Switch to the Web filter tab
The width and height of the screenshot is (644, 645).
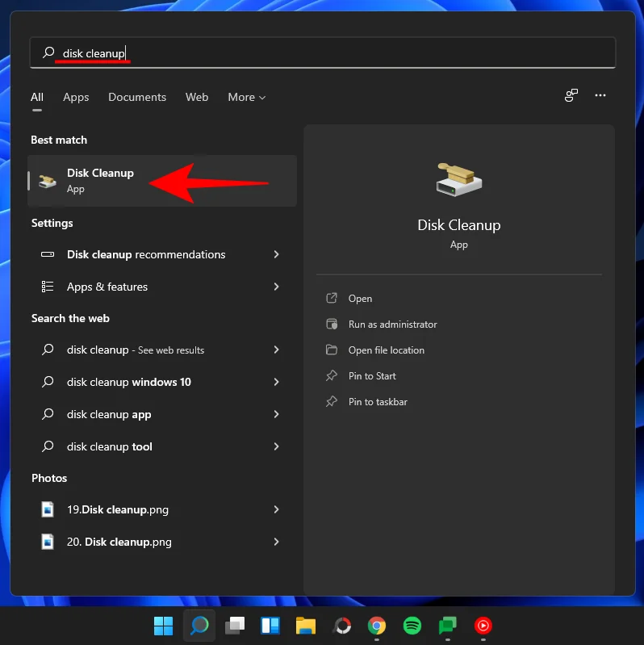(197, 97)
